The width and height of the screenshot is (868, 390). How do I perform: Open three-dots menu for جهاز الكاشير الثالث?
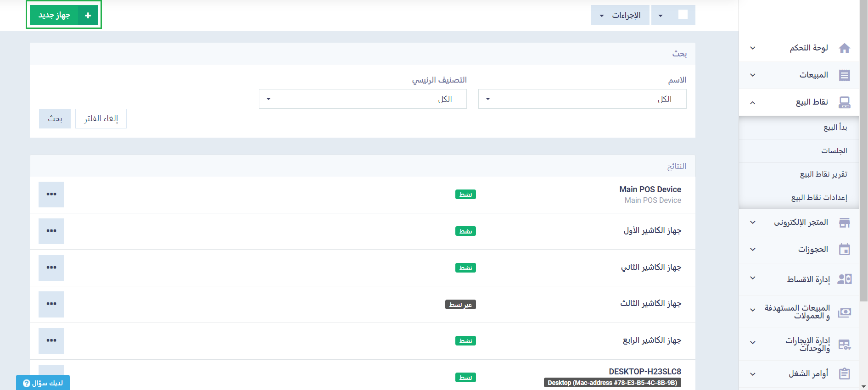pos(51,304)
